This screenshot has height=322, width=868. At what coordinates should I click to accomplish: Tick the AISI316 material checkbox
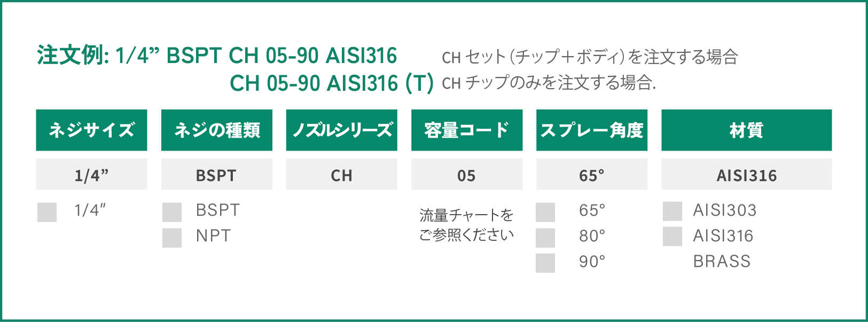[672, 237]
